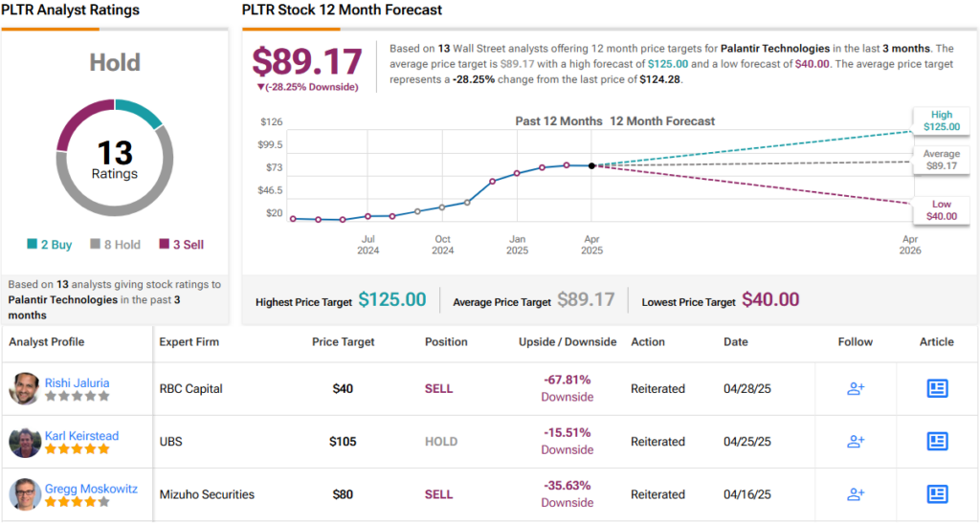Sort by Date column header

[736, 342]
